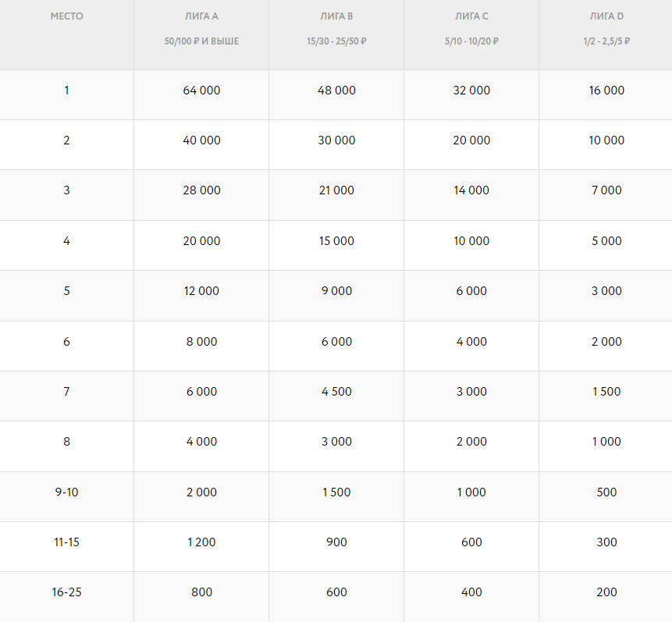Select the 15/30 - 25/50 ₽ stakes label
Image resolution: width=672 pixels, height=622 pixels.
[336, 41]
